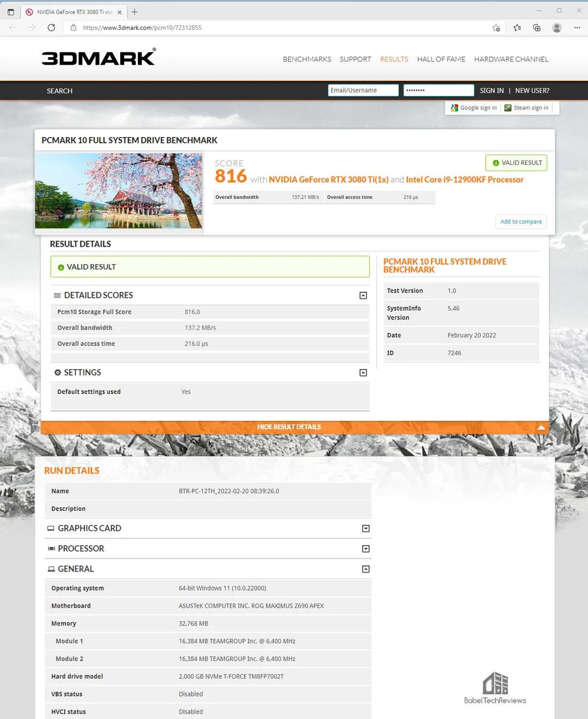Click the General laptop icon

coord(51,569)
